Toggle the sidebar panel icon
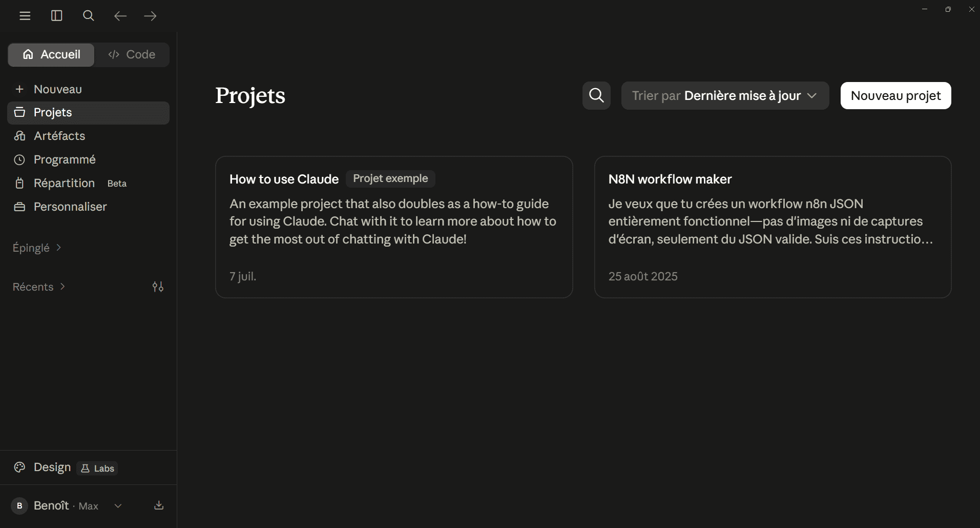Image resolution: width=980 pixels, height=528 pixels. point(57,16)
